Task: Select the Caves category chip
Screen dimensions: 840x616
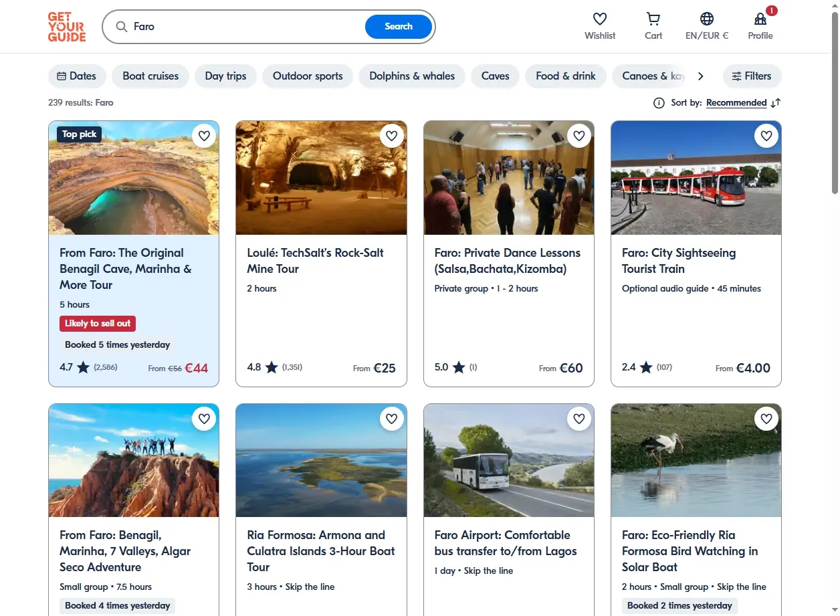Action: 495,76
